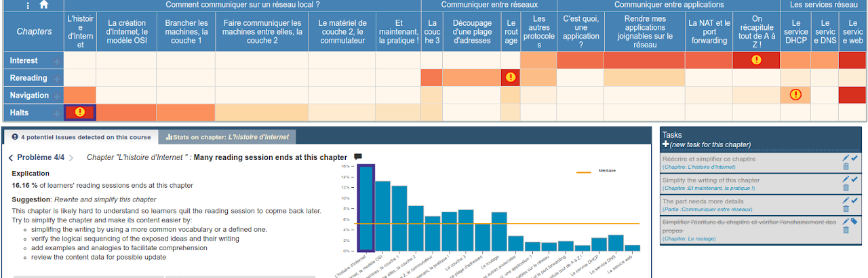Click the home icon in header

[x=43, y=5]
